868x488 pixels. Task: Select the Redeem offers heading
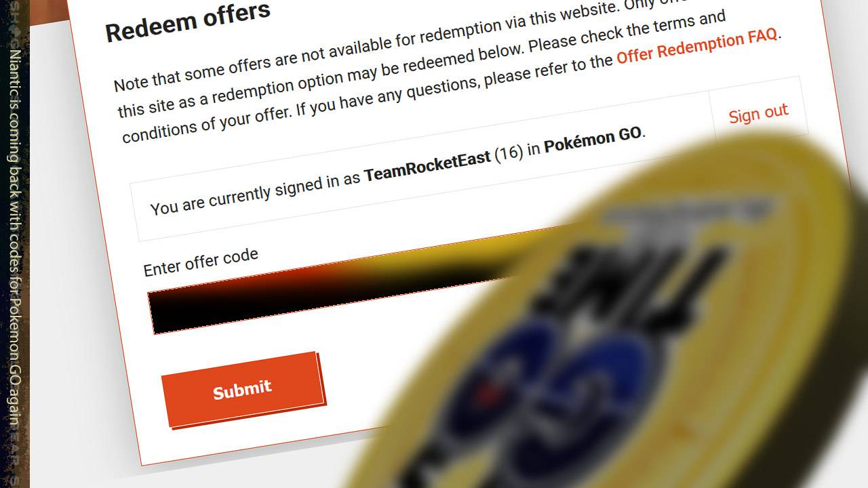[x=188, y=22]
